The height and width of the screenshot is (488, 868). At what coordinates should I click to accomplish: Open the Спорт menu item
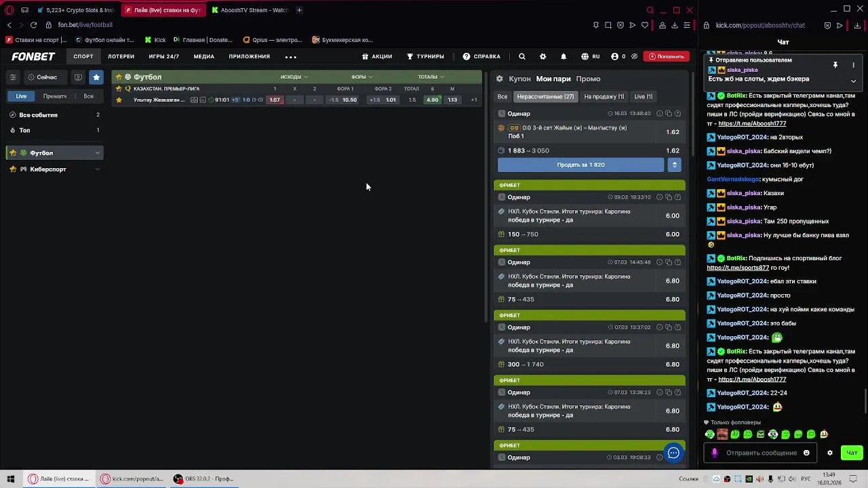coord(83,56)
